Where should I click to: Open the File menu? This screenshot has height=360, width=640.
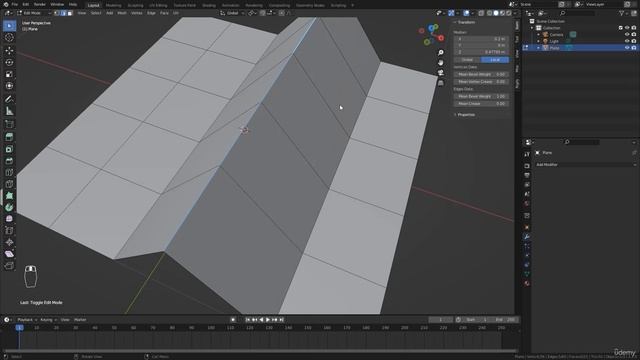pos(15,4)
